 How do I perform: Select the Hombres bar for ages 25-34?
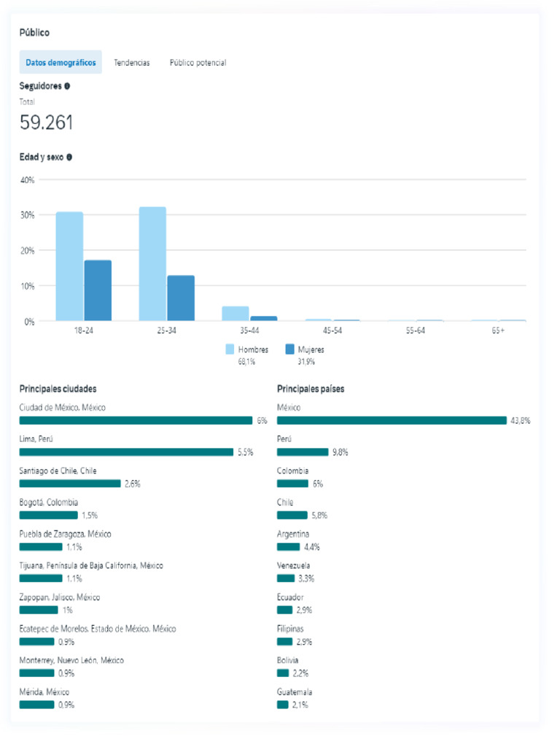click(x=153, y=264)
